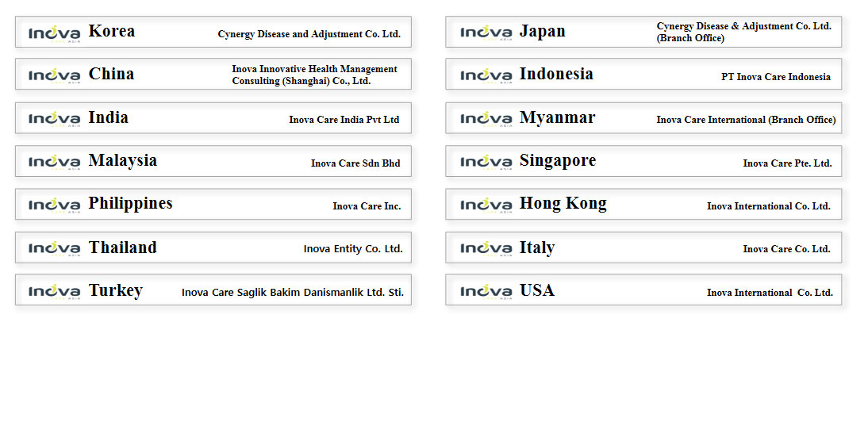Select the Indonesia country heading
Screen dimensions: 868x426
click(x=556, y=74)
